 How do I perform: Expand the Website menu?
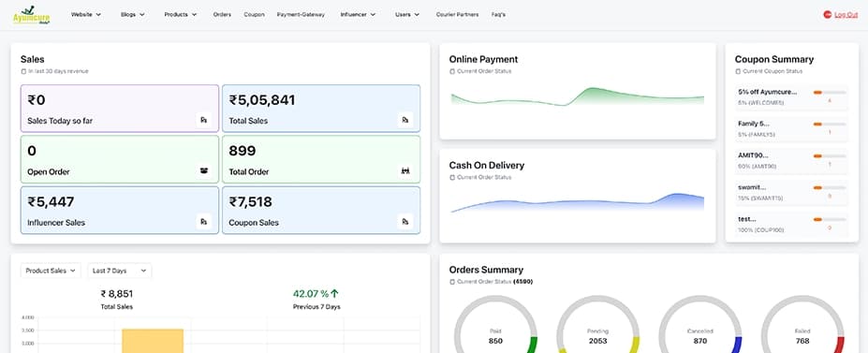click(x=86, y=14)
